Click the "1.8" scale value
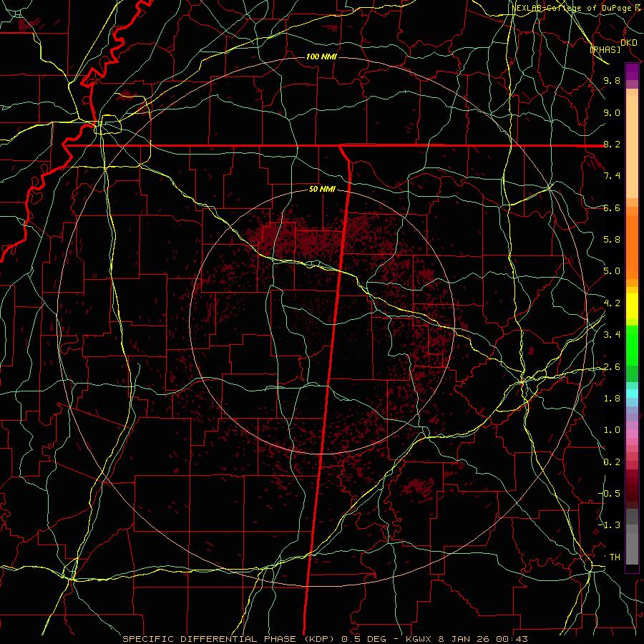This screenshot has height=644, width=644. pyautogui.click(x=612, y=399)
